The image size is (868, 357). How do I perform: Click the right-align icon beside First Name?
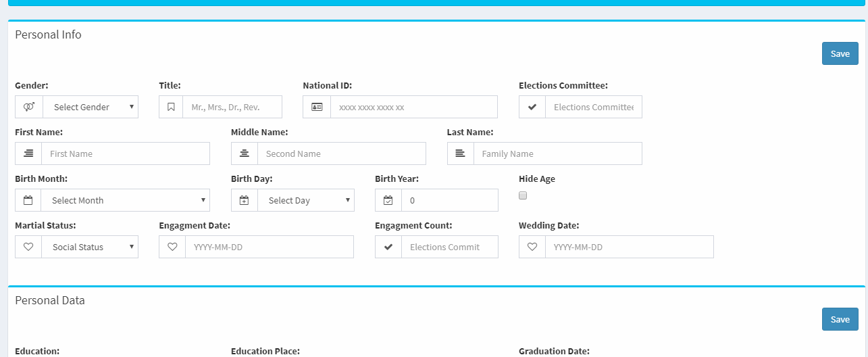(x=28, y=153)
